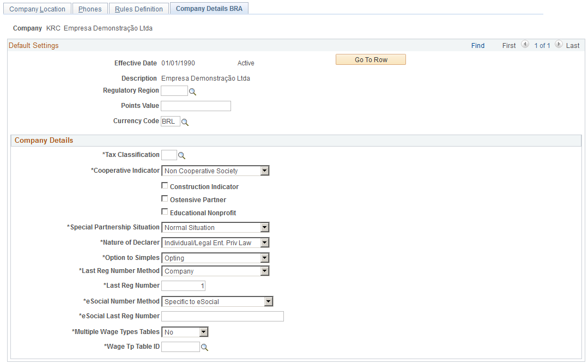Open Regulatory Region lookup magnifier

(192, 92)
